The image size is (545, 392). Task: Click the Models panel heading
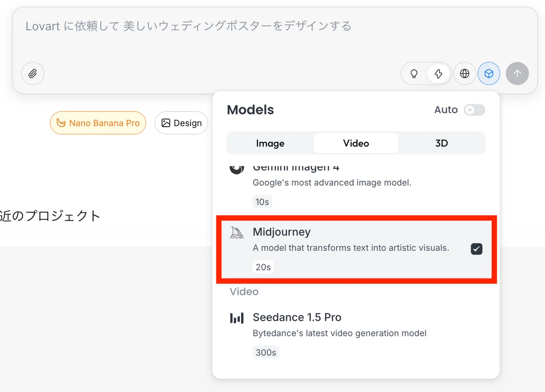tap(250, 110)
